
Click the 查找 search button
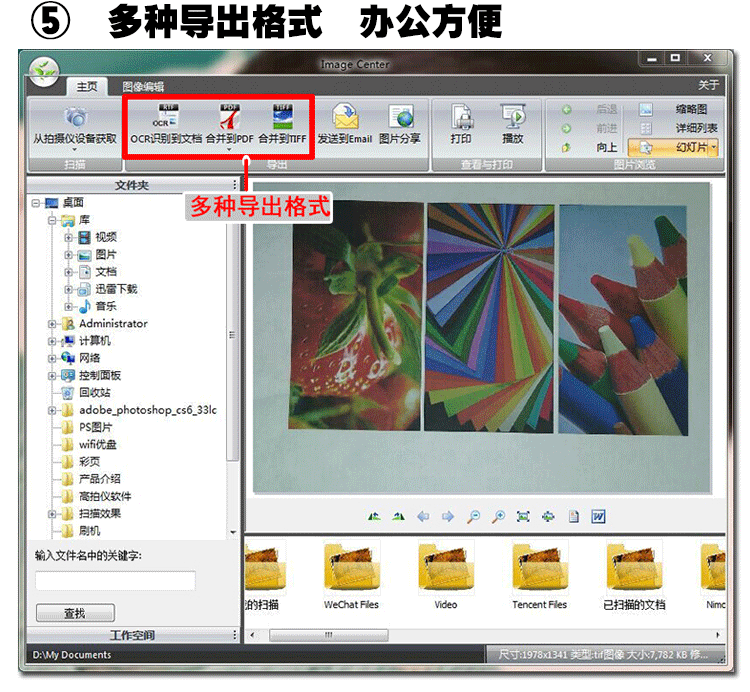coord(75,613)
